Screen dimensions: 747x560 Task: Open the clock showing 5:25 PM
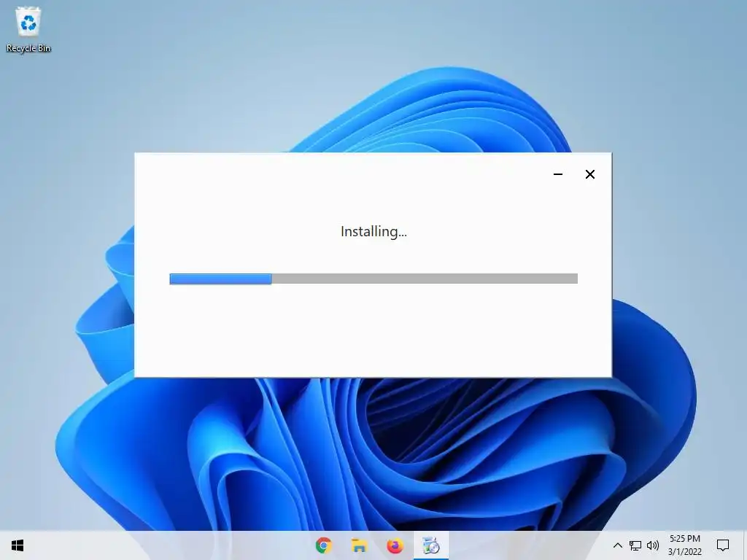click(684, 545)
